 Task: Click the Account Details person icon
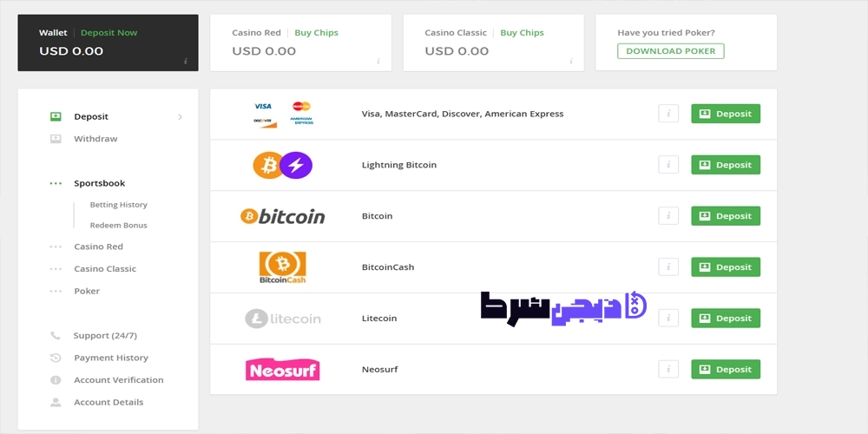pyautogui.click(x=56, y=402)
